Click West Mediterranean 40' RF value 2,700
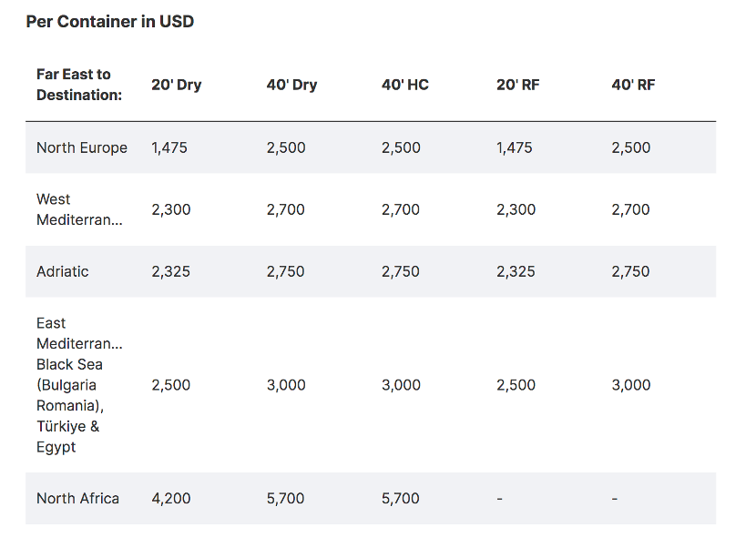This screenshot has width=756, height=548. 630,209
